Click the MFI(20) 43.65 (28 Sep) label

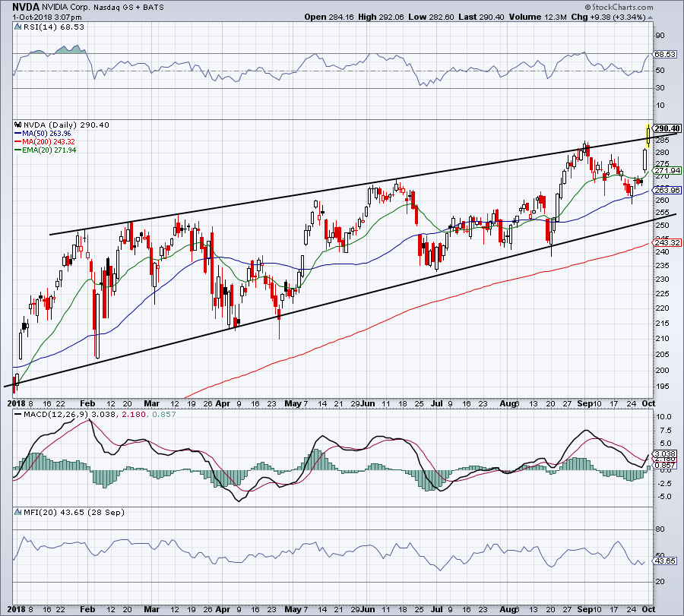point(74,513)
